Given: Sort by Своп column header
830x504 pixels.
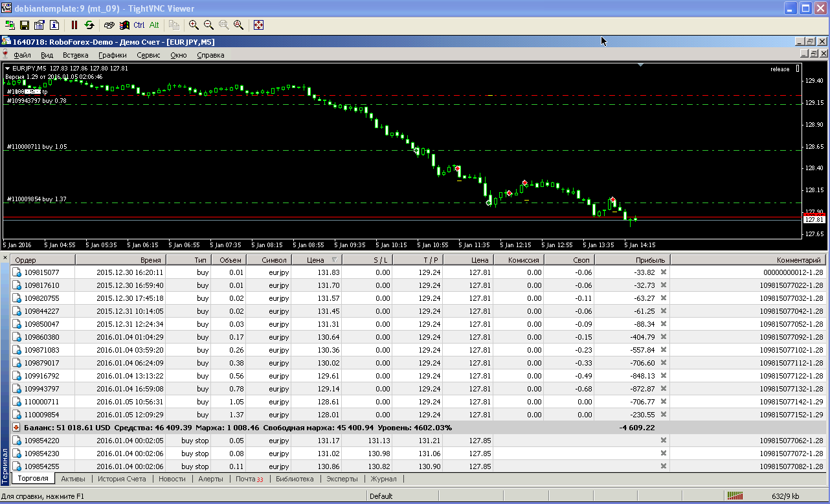Looking at the screenshot, I should pos(569,260).
